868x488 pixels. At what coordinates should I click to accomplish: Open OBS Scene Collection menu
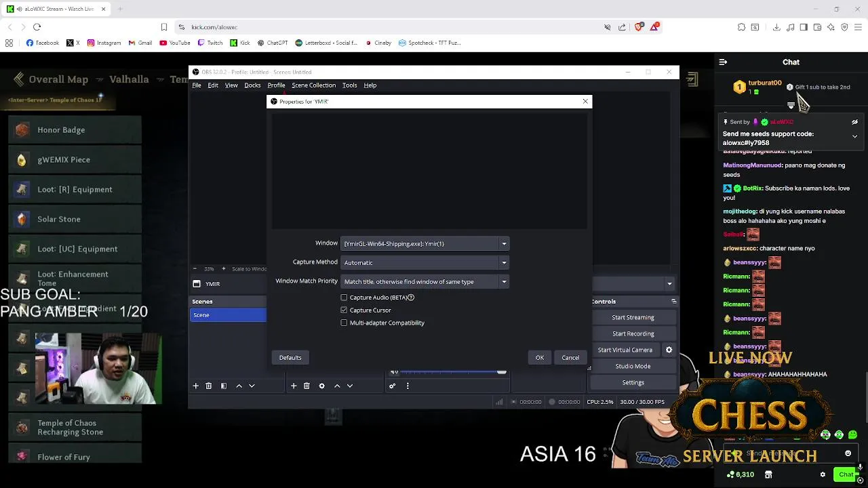click(313, 85)
